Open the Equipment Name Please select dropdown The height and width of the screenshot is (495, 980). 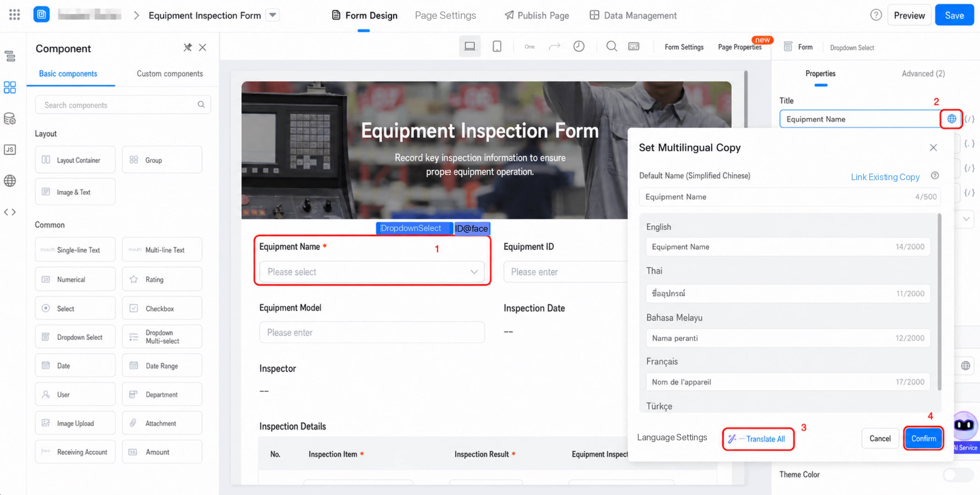pos(372,272)
